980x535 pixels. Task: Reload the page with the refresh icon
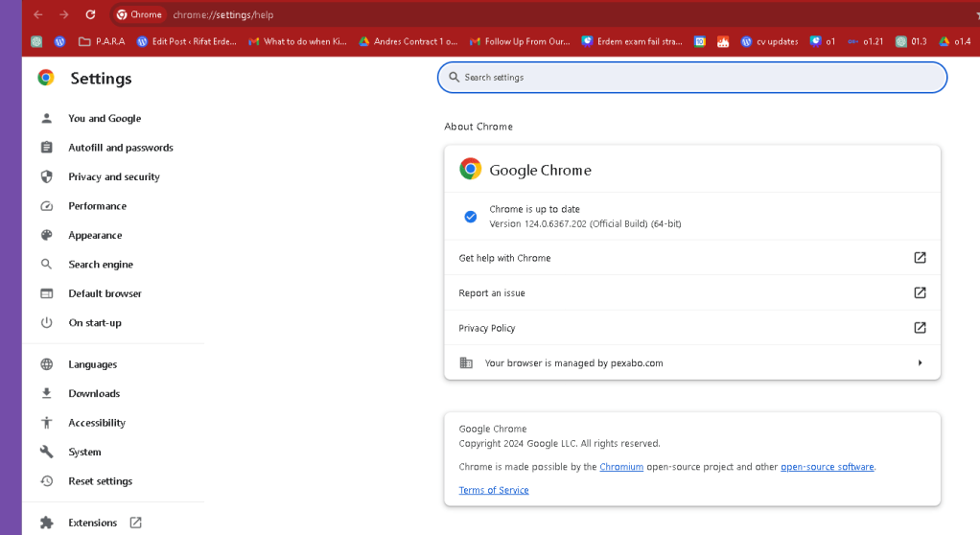(91, 14)
